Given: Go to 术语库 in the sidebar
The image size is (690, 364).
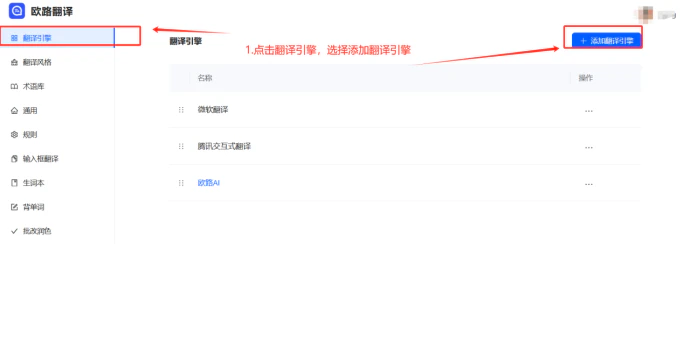Looking at the screenshot, I should tap(57, 86).
